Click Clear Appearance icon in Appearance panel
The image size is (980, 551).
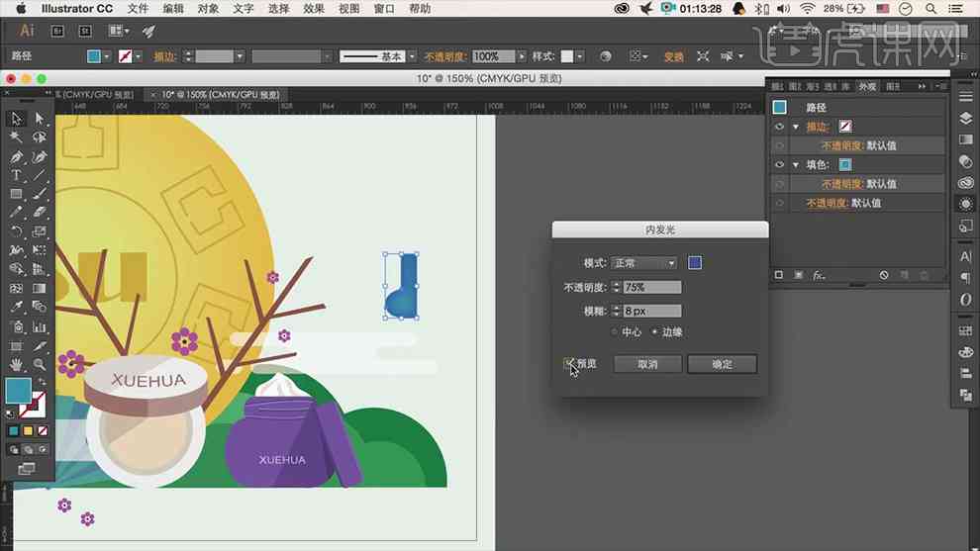tap(884, 275)
